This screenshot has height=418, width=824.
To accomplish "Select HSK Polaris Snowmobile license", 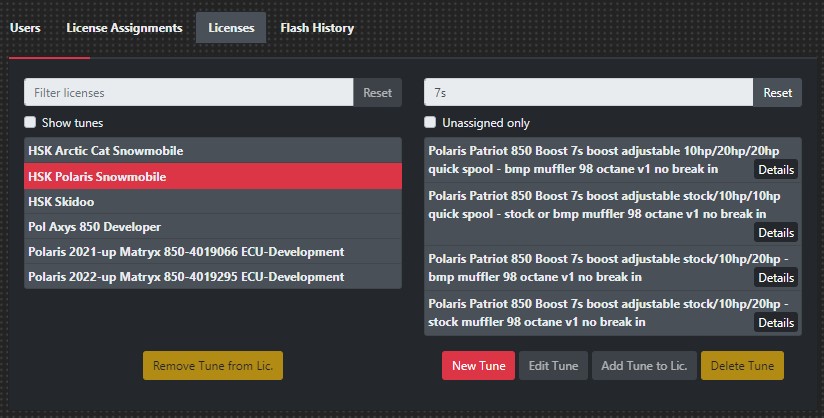I will tap(213, 176).
